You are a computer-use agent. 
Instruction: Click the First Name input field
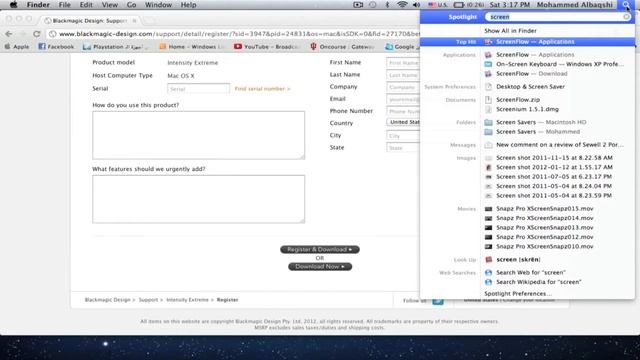[x=403, y=63]
